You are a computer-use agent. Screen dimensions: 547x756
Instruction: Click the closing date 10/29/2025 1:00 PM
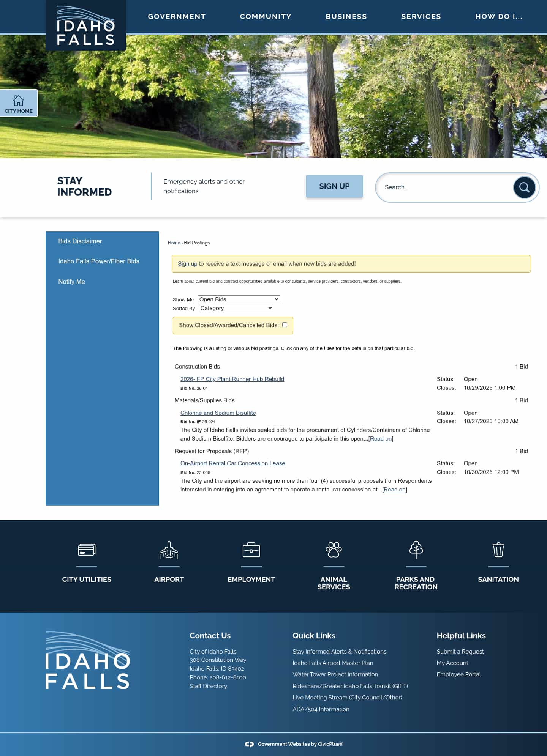[x=490, y=388]
